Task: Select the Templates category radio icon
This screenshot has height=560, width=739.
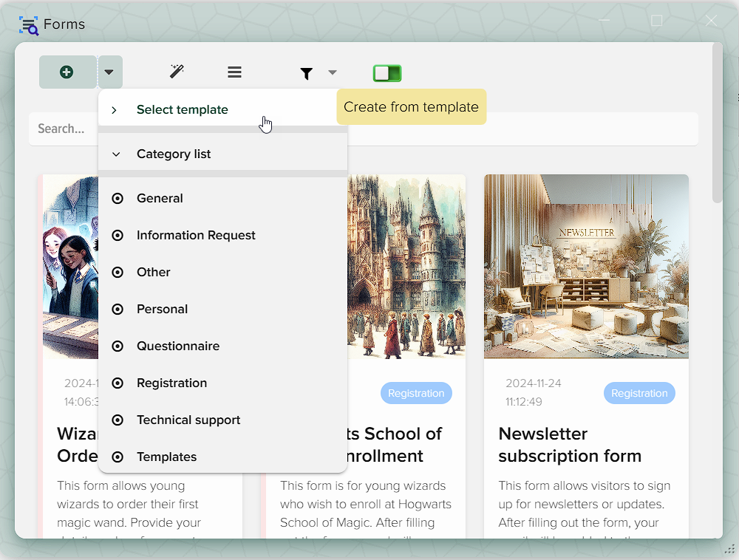Action: point(118,457)
